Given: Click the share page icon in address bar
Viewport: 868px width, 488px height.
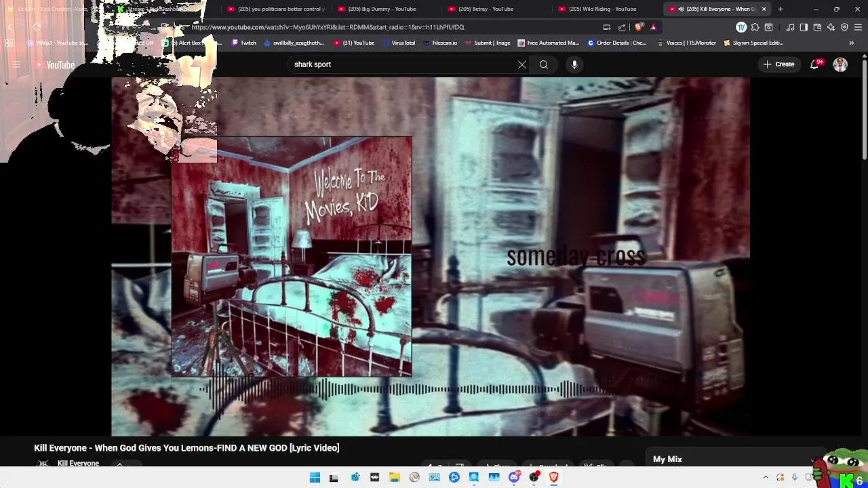Looking at the screenshot, I should point(622,27).
